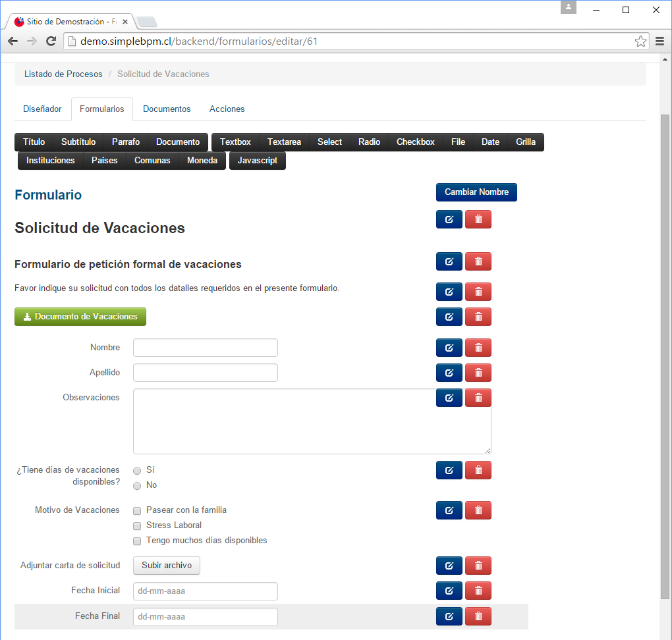The width and height of the screenshot is (672, 640).
Task: Delete the subtitle Formulario de petición formal
Action: pos(478,261)
